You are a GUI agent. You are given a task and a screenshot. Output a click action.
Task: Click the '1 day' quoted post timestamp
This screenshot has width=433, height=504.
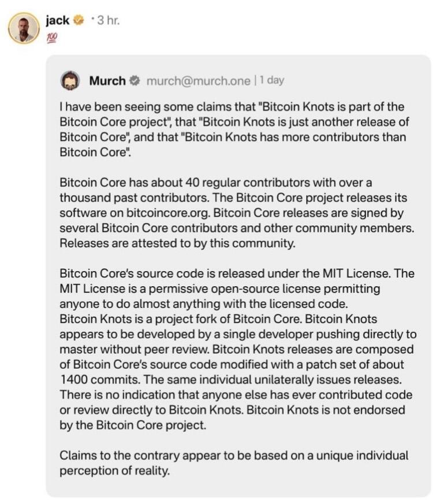pyautogui.click(x=271, y=80)
